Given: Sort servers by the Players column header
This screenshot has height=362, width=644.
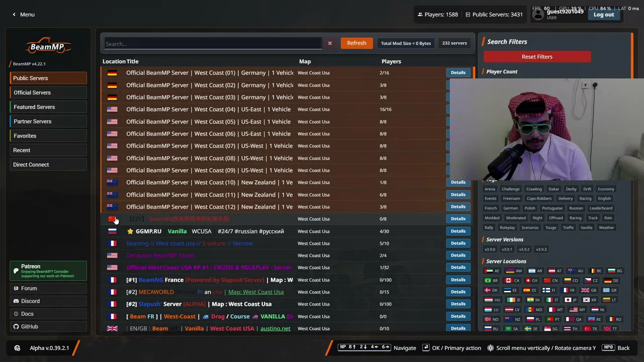Looking at the screenshot, I should (x=391, y=61).
